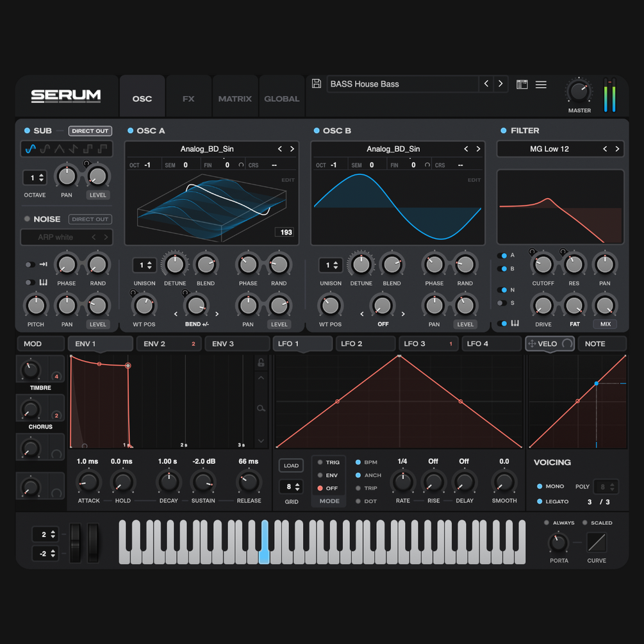Change the LFO grid stepper
Image resolution: width=644 pixels, height=644 pixels.
[292, 487]
